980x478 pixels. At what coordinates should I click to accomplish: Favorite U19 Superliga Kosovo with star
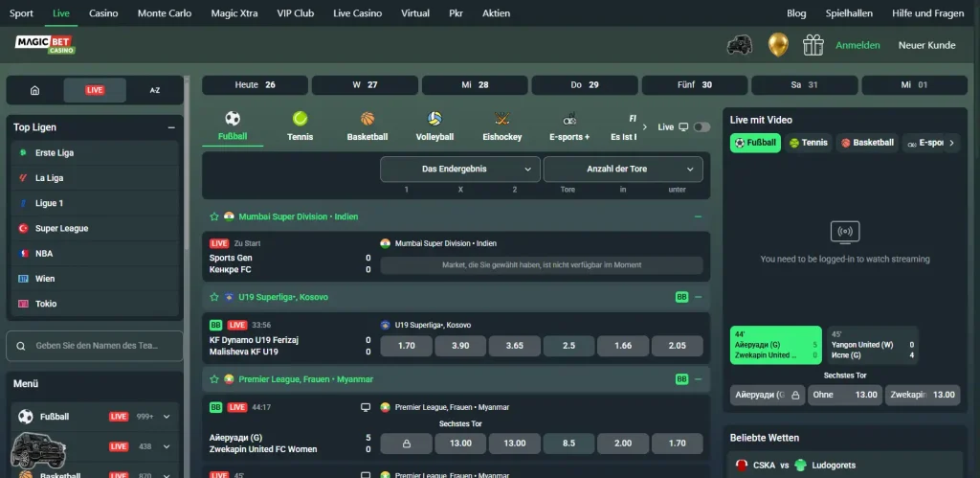(214, 297)
